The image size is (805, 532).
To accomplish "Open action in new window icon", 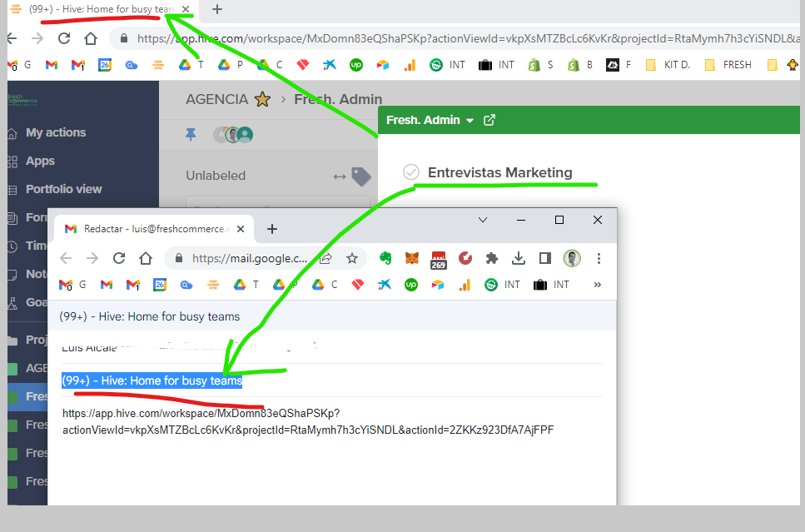I will click(x=489, y=120).
